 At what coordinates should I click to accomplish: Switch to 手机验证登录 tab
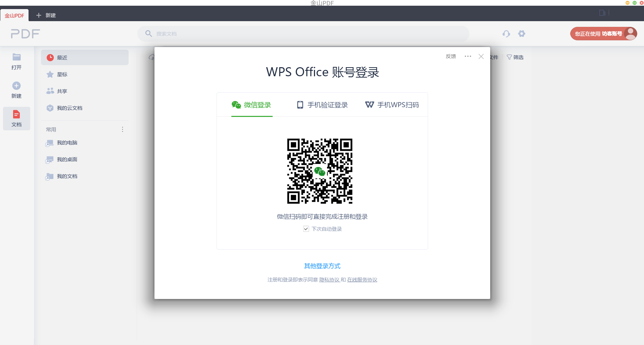click(322, 104)
